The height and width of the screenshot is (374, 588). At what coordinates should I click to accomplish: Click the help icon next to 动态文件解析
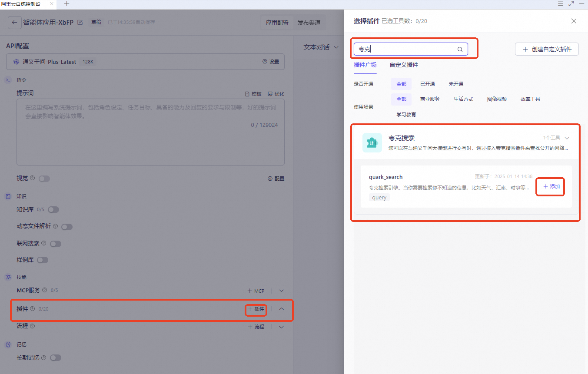[55, 226]
